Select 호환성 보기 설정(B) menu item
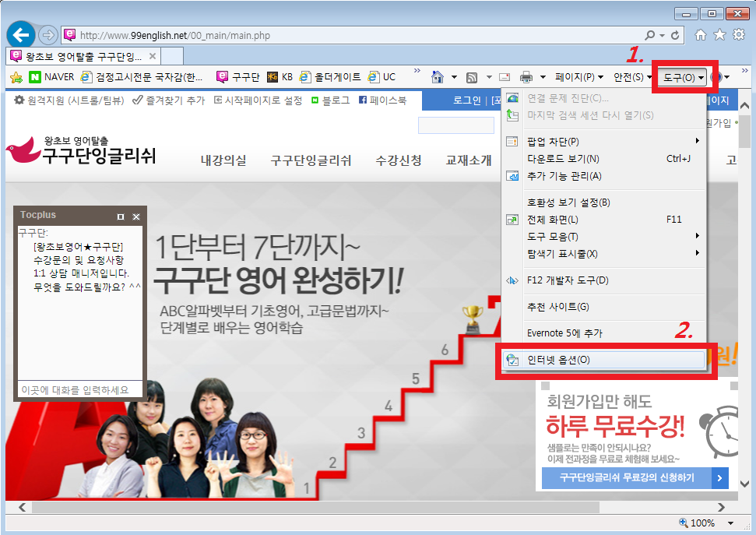Screen dimensions: 756x535 (x=568, y=202)
